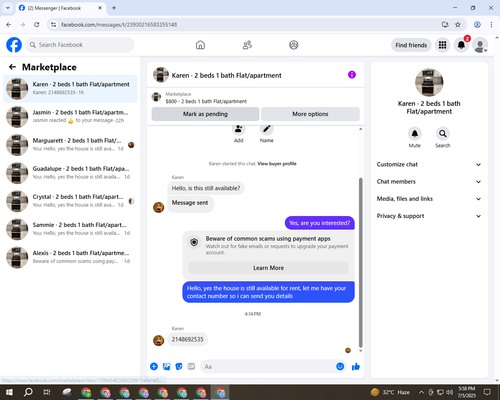500x400 pixels.
Task: Open Task View on the taskbar
Action: [x=47, y=392]
